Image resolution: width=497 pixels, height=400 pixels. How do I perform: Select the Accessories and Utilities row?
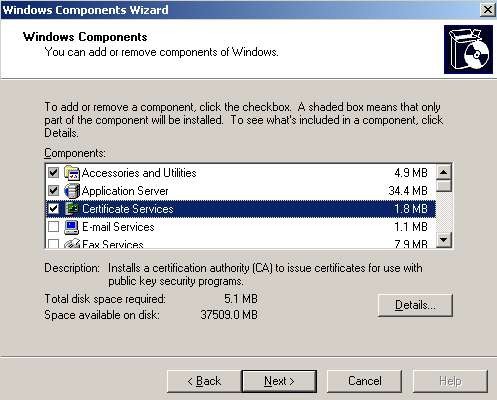pos(240,173)
